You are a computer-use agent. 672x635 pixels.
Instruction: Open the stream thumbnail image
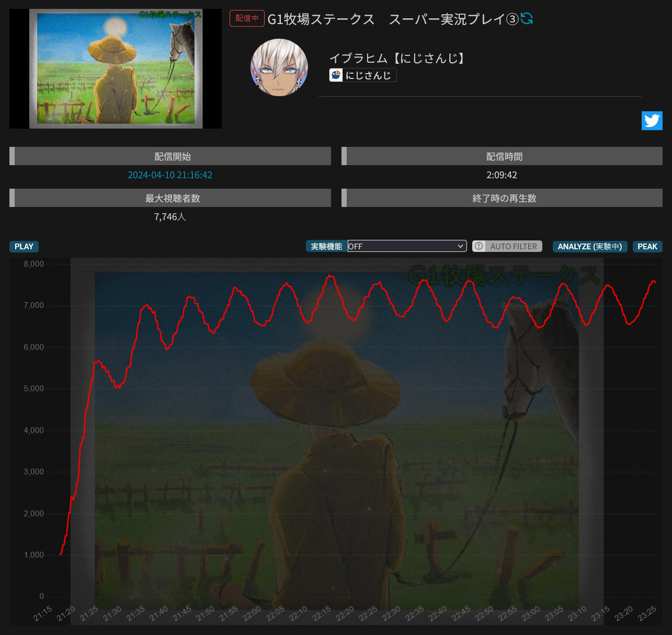(x=116, y=68)
